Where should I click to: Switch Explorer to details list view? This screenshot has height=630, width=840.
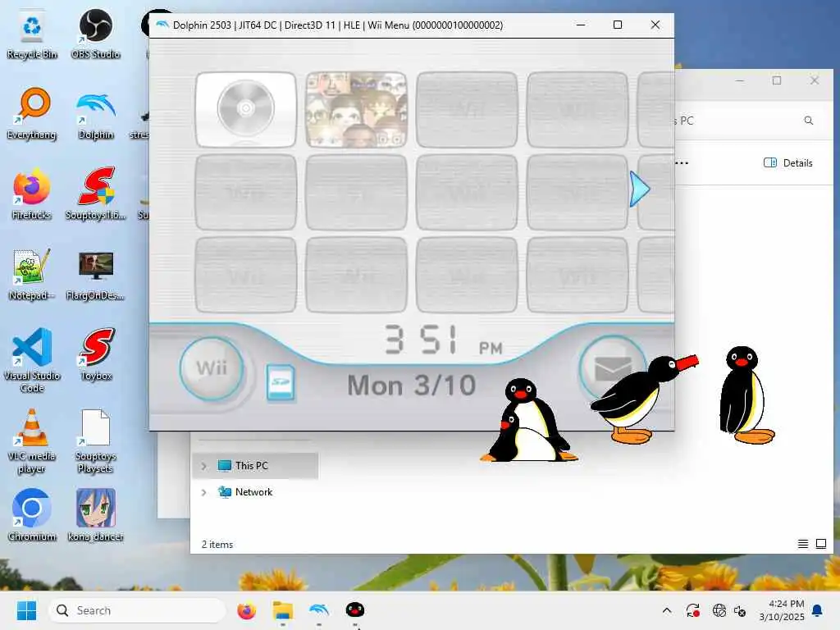[x=802, y=545]
